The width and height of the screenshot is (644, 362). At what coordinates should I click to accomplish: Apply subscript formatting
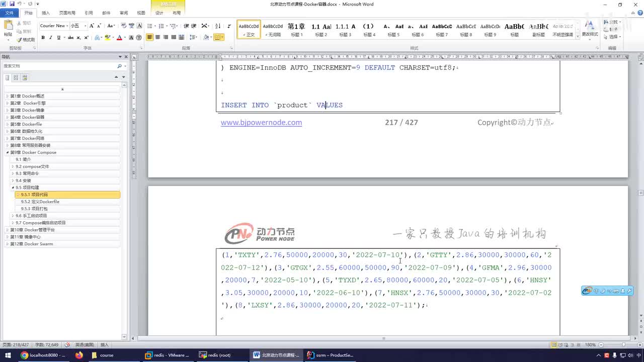click(79, 38)
